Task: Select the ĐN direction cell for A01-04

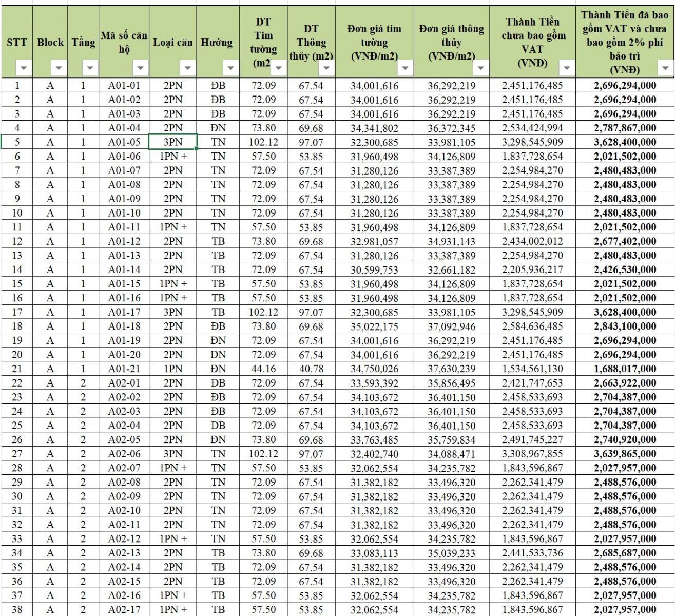Action: (x=218, y=128)
